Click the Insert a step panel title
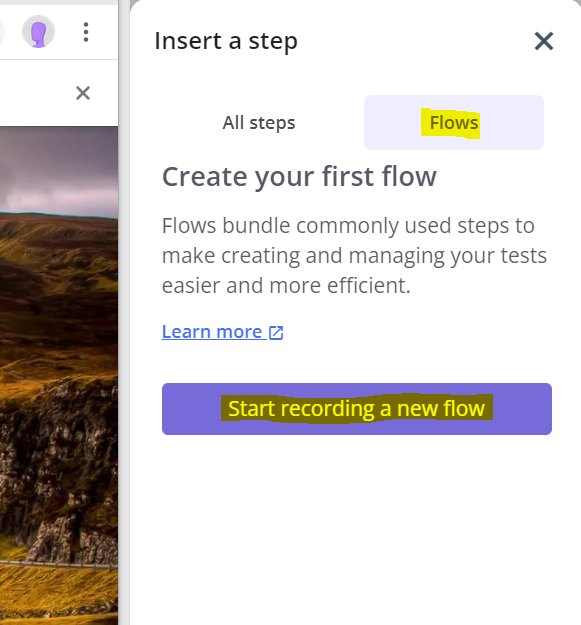Screen dimensions: 581x625 (x=226, y=41)
